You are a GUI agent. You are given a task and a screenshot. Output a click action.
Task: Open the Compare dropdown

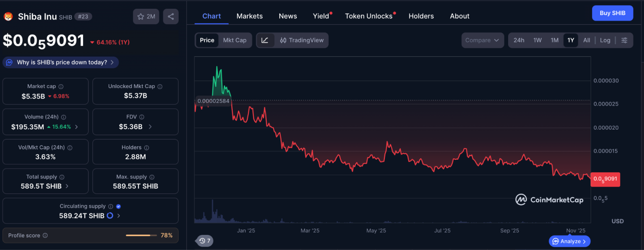(x=482, y=40)
